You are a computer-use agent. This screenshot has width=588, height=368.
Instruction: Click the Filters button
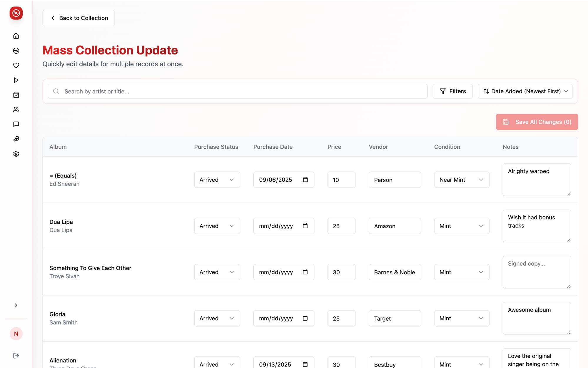coord(452,91)
